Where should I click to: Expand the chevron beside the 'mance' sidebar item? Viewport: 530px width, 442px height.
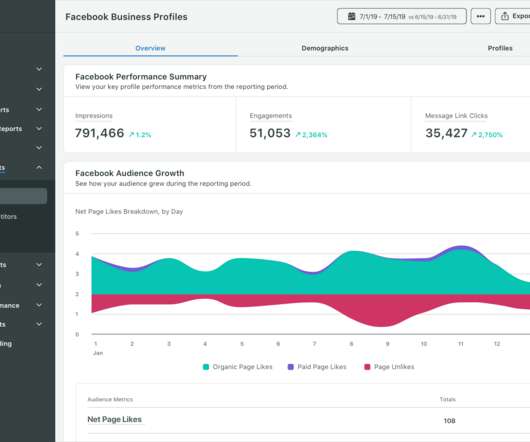tap(39, 305)
